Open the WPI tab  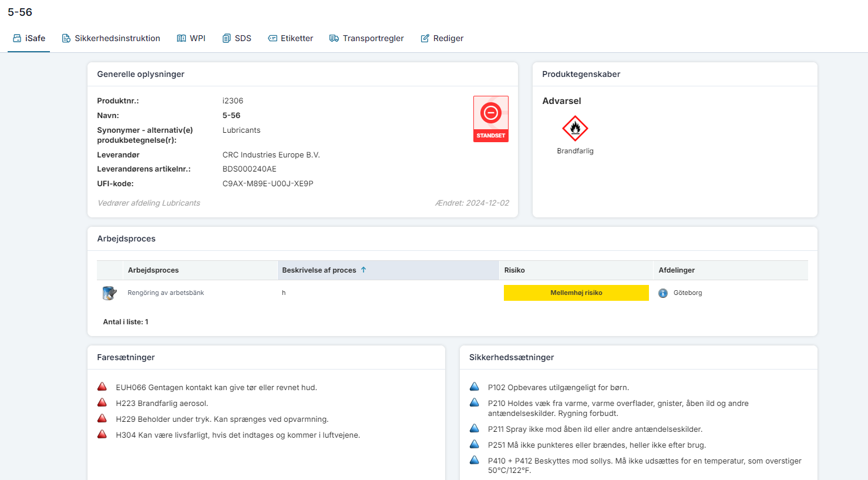191,38
